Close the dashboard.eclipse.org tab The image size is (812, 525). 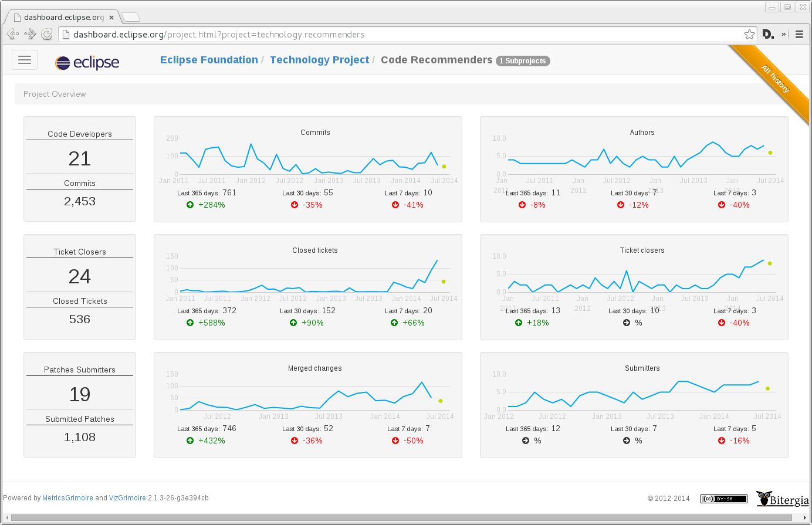pyautogui.click(x=111, y=18)
